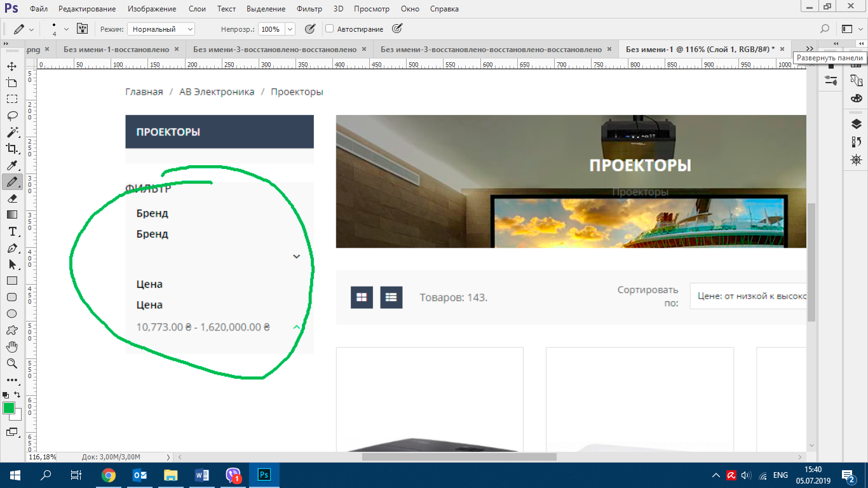Screen dimensions: 868x488
Task: Select the Path Selection arrow tool
Action: [11, 264]
